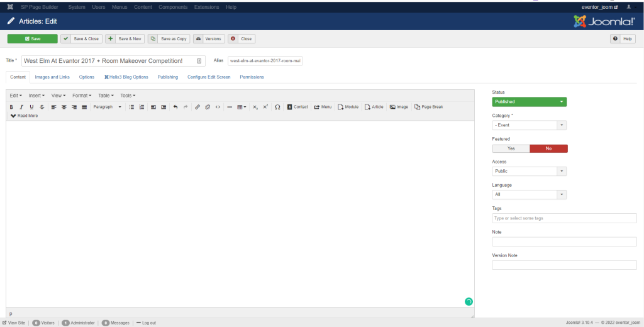Decrease indent of paragraph

coord(153,107)
